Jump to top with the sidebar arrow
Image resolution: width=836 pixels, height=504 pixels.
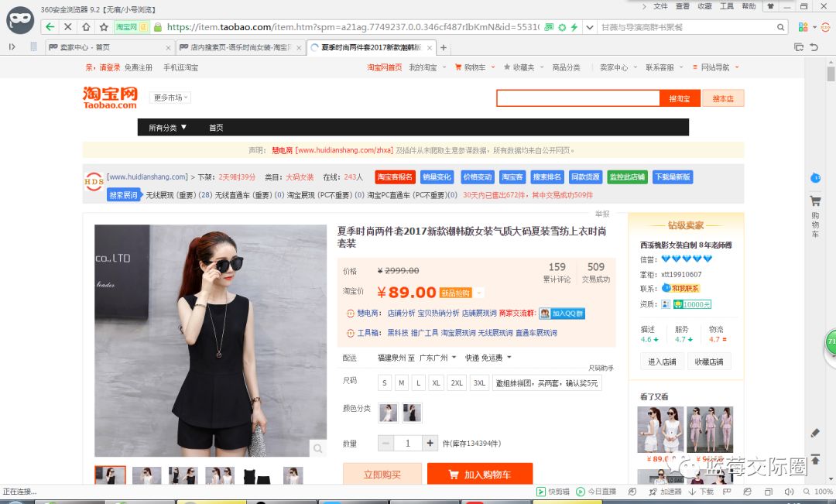[815, 458]
